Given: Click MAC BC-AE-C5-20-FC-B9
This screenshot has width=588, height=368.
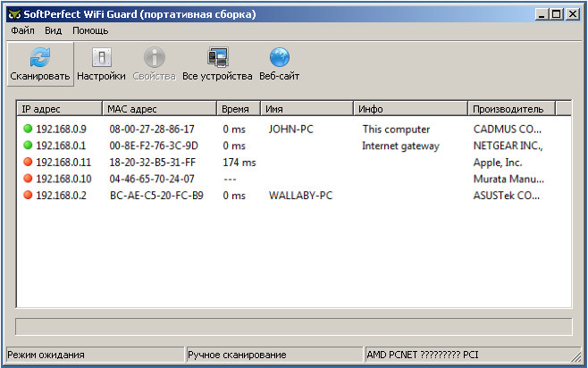Looking at the screenshot, I should [156, 196].
